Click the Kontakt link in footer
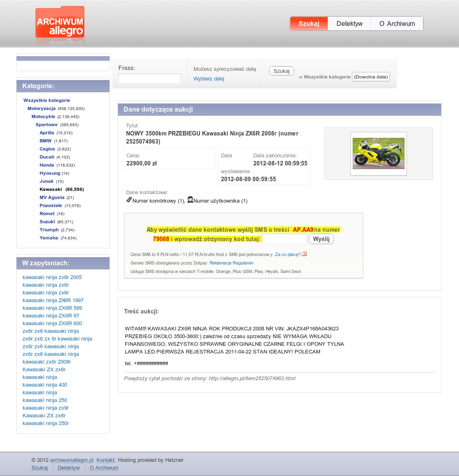The image size is (459, 476). point(105,460)
